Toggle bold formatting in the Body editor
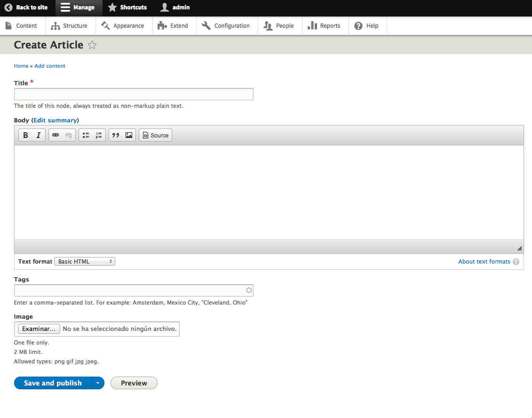 click(25, 135)
